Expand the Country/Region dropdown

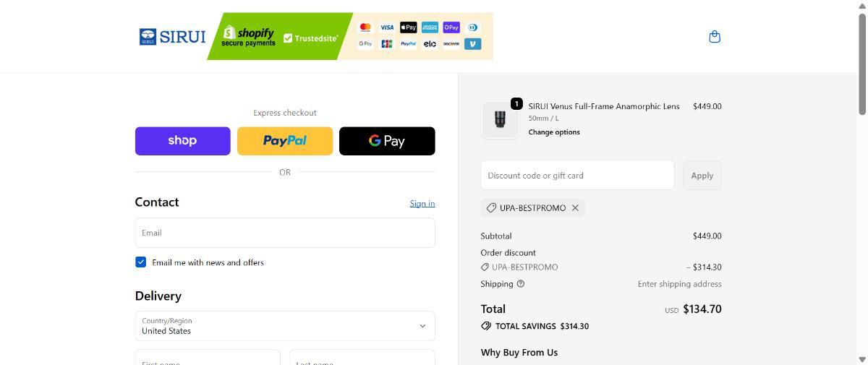tap(285, 326)
